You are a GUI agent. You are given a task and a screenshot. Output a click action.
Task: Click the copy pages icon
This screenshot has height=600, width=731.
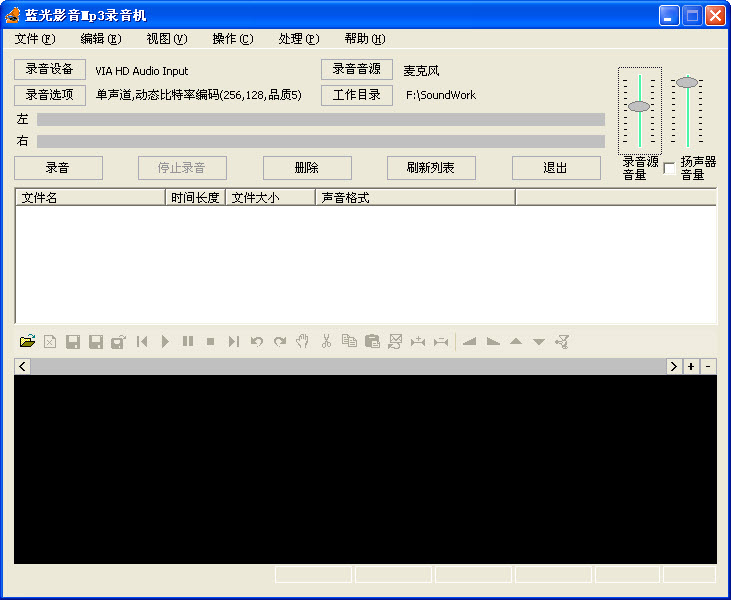coord(349,341)
